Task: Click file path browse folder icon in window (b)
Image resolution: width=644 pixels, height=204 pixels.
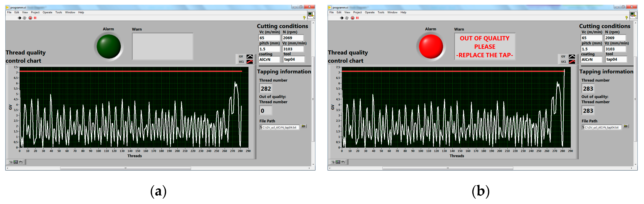Action: pos(626,126)
